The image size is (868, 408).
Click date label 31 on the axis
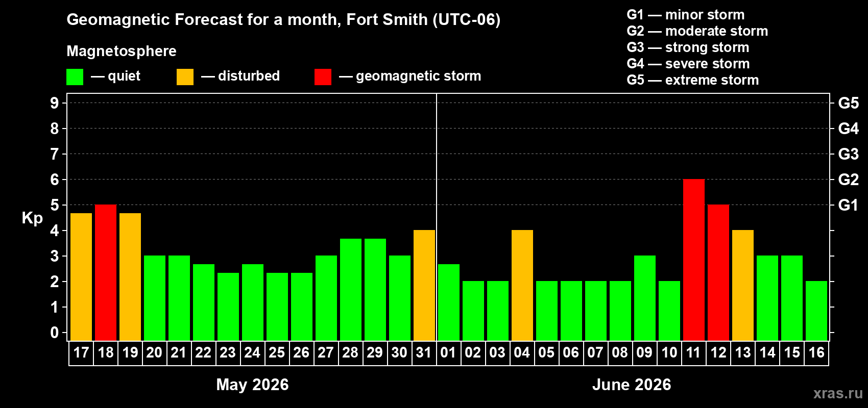424,352
